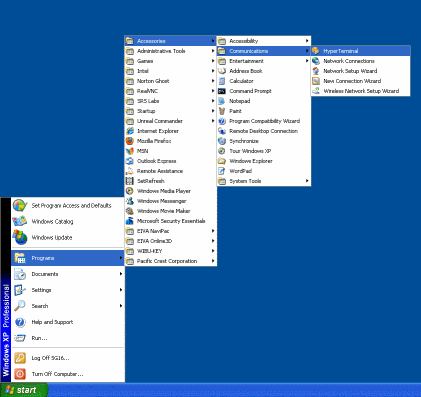Click the Windows Update icon
The height and width of the screenshot is (397, 421).
pos(20,237)
